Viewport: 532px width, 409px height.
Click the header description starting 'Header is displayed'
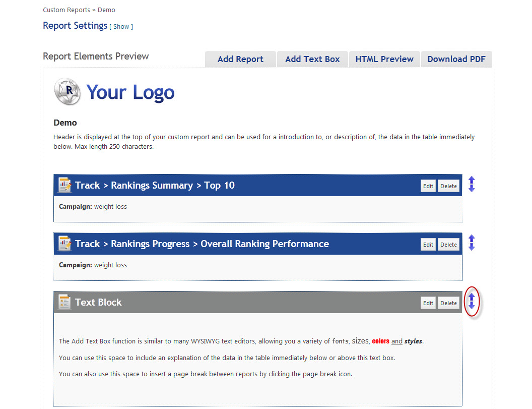[264, 142]
